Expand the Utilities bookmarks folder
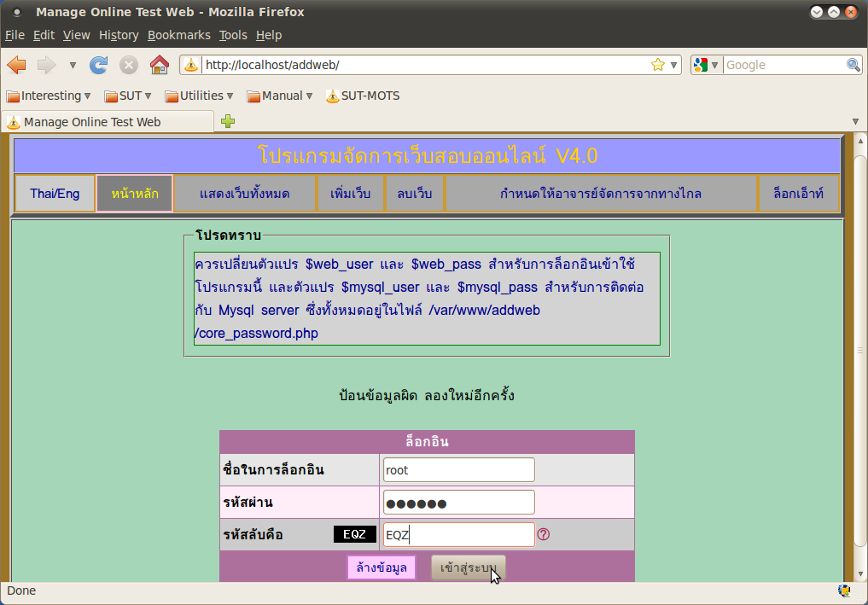 199,96
